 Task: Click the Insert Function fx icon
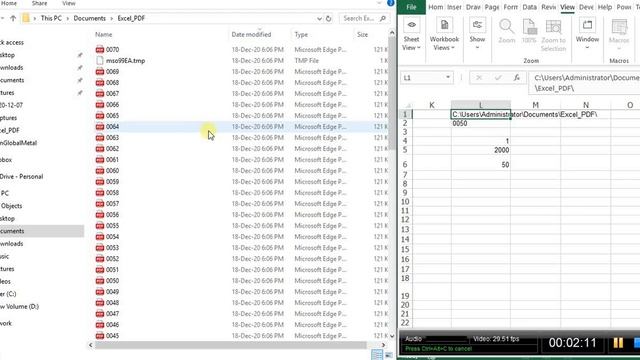point(517,78)
